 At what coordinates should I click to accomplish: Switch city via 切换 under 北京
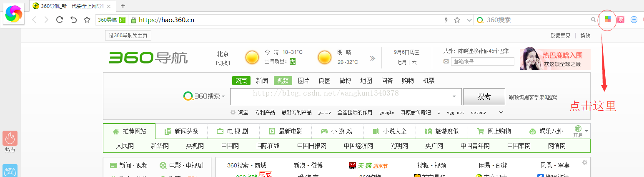pos(223,63)
